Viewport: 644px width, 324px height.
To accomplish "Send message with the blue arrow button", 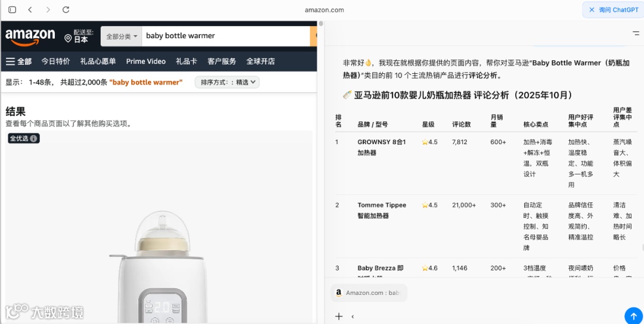I will pos(633,316).
